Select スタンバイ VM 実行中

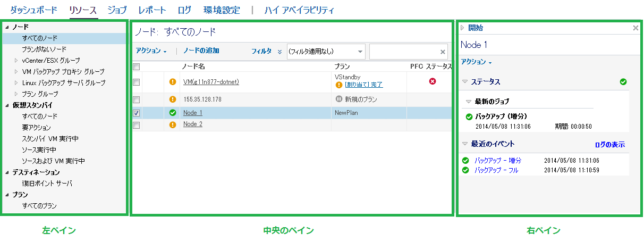(50, 139)
